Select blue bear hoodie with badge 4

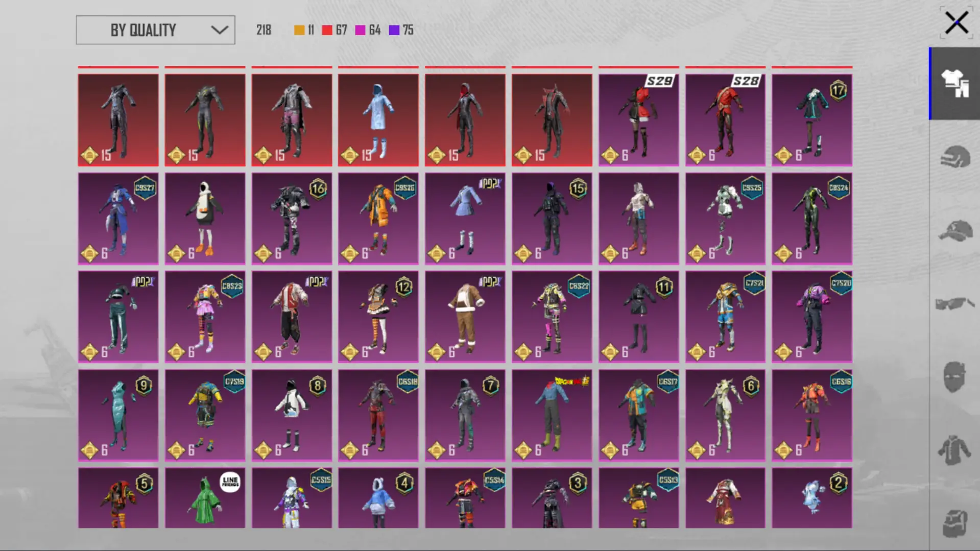[x=378, y=498]
